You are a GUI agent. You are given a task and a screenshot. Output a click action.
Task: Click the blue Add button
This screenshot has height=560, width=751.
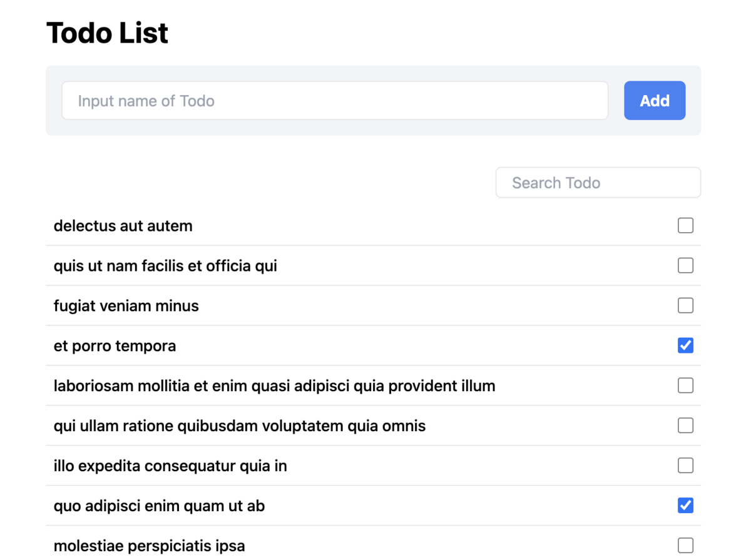pos(655,100)
